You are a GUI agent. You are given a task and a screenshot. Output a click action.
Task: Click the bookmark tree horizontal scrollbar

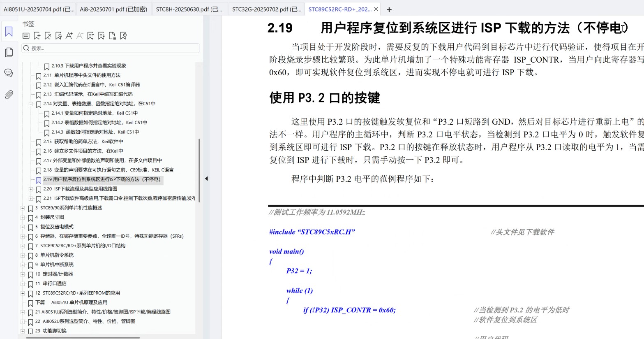tap(83, 337)
